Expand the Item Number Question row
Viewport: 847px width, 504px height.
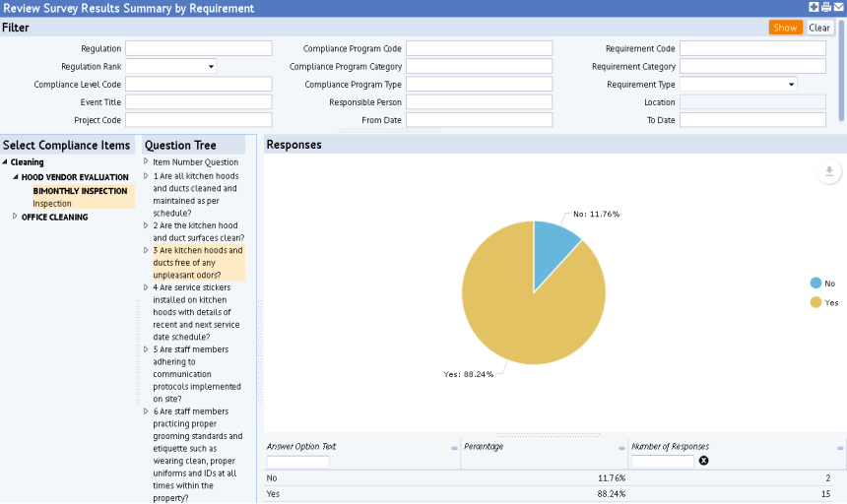click(x=146, y=161)
